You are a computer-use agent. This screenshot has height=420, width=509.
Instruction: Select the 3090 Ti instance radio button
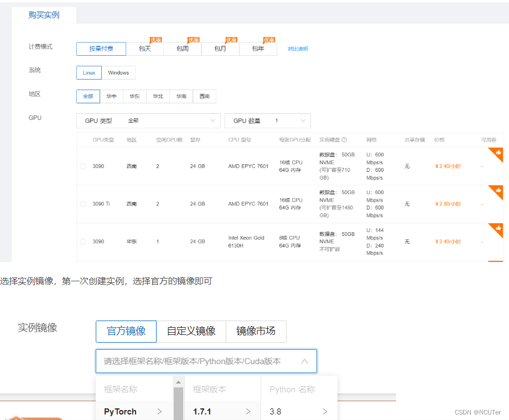pyautogui.click(x=84, y=203)
